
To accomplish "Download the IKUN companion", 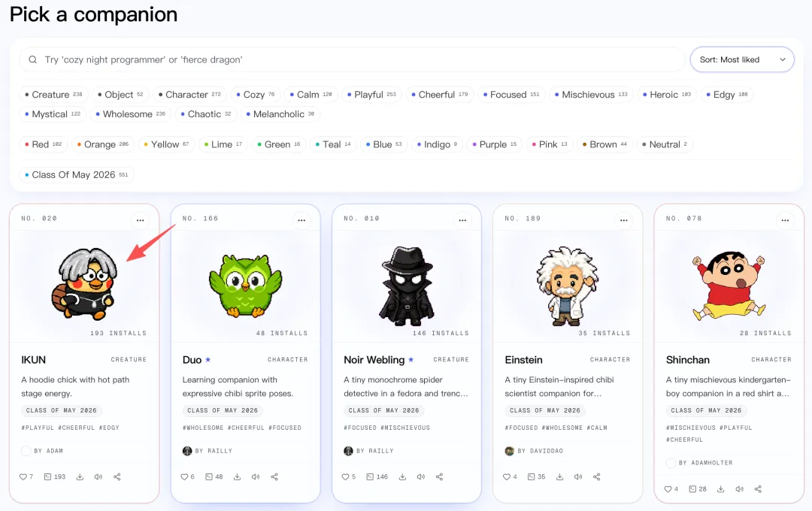I will [x=80, y=477].
